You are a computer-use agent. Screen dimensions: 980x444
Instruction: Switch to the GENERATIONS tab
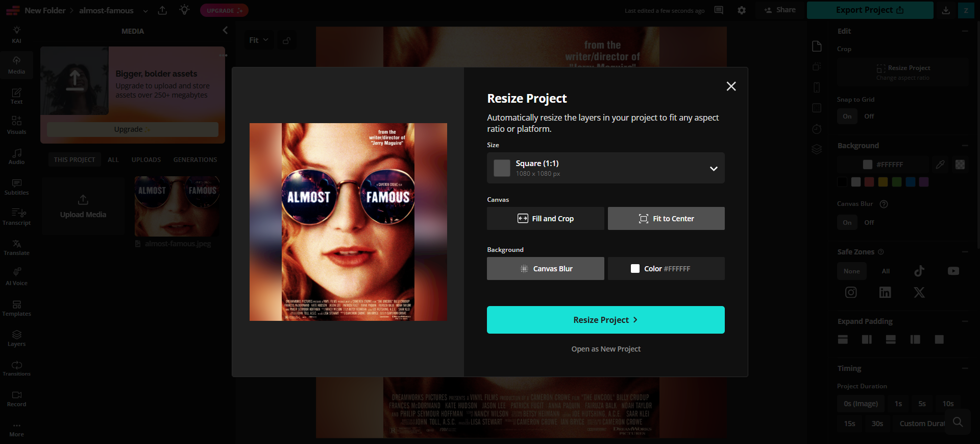[195, 160]
